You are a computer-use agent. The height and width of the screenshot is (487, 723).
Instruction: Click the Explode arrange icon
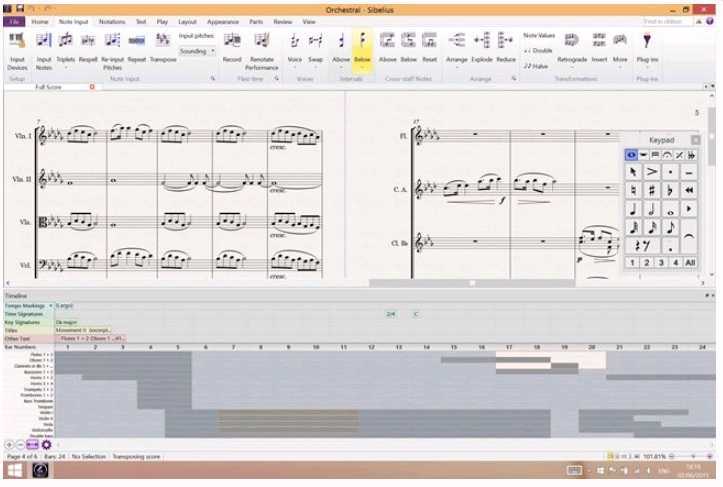point(482,41)
